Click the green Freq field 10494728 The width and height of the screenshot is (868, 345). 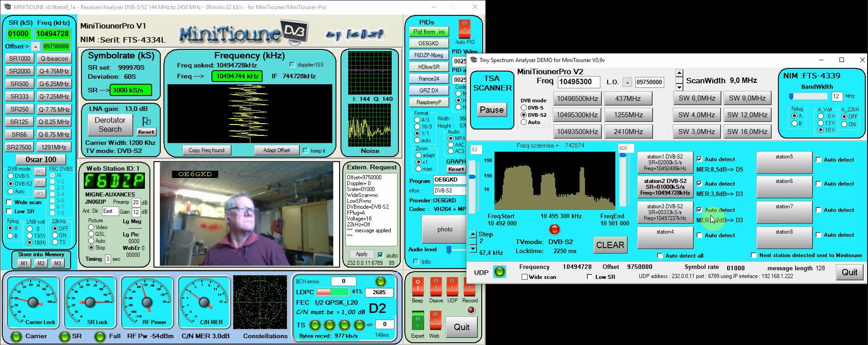(53, 34)
